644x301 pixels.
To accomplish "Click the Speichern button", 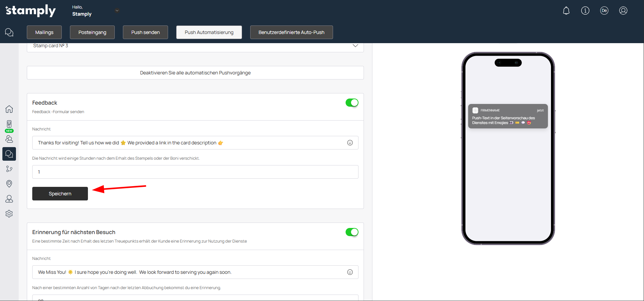I will 60,194.
